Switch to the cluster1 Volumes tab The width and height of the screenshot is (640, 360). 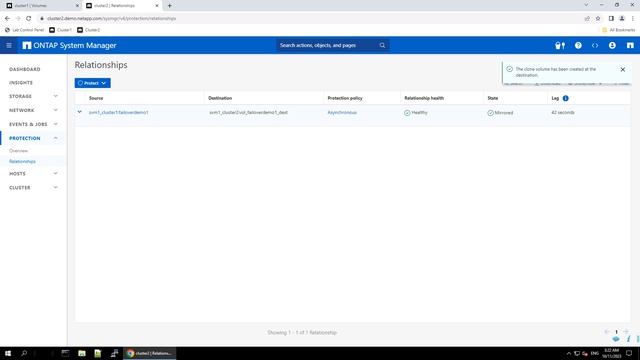41,6
